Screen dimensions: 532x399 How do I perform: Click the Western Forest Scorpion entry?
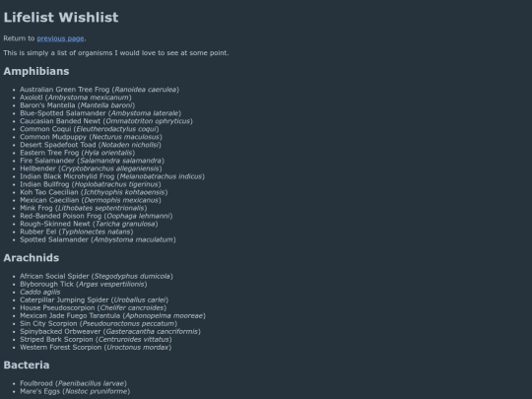click(96, 348)
